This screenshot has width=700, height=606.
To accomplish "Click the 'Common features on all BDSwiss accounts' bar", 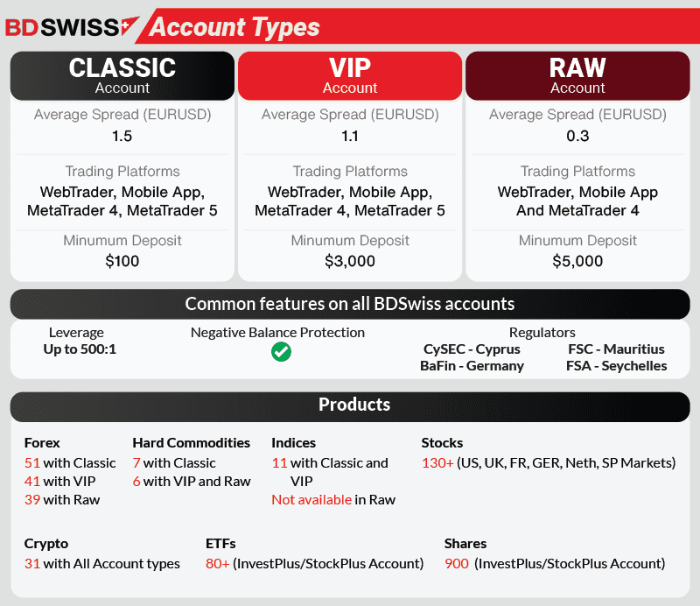I will pyautogui.click(x=350, y=304).
